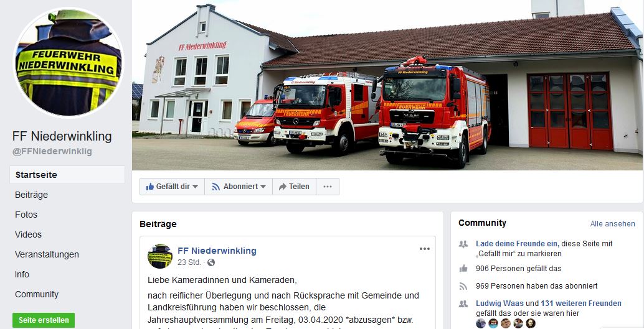Click the green Seite erstellen button
The width and height of the screenshot is (644, 329).
44,320
